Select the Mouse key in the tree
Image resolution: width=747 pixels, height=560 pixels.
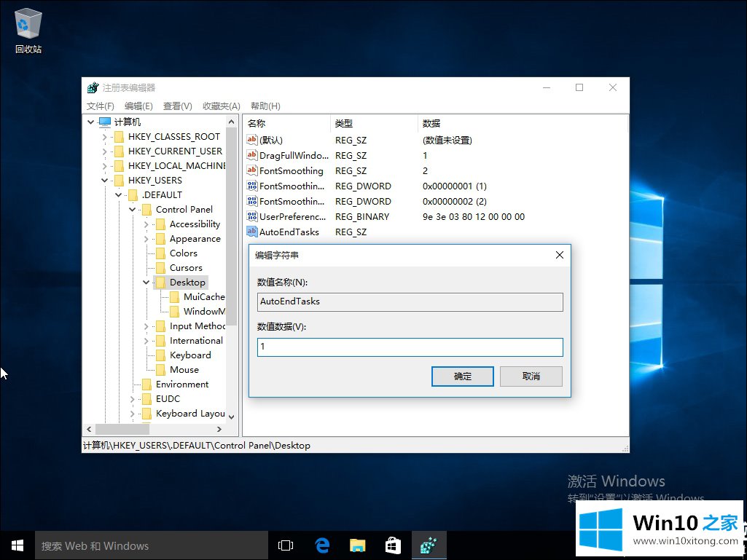click(x=184, y=370)
